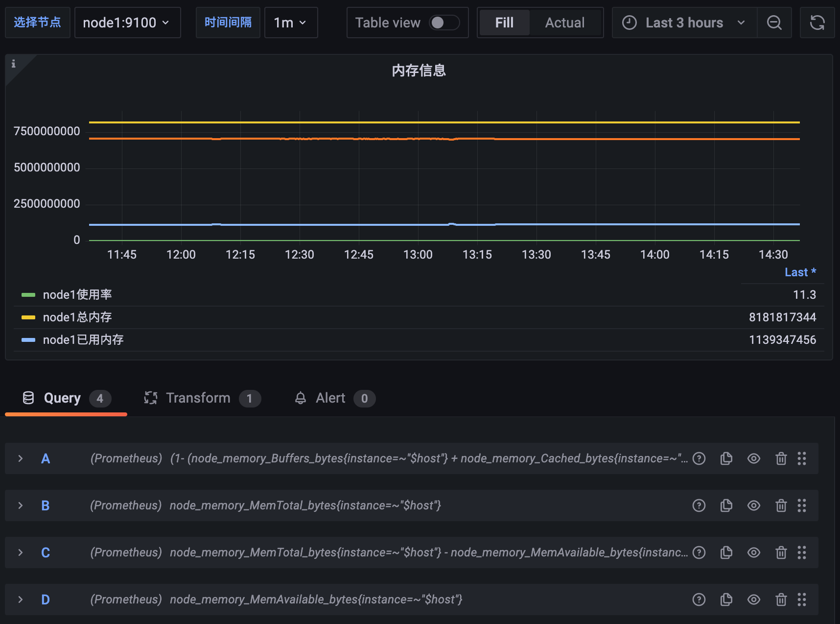This screenshot has width=840, height=624.
Task: Click the green color swatch for node1使用率
Action: (x=28, y=295)
